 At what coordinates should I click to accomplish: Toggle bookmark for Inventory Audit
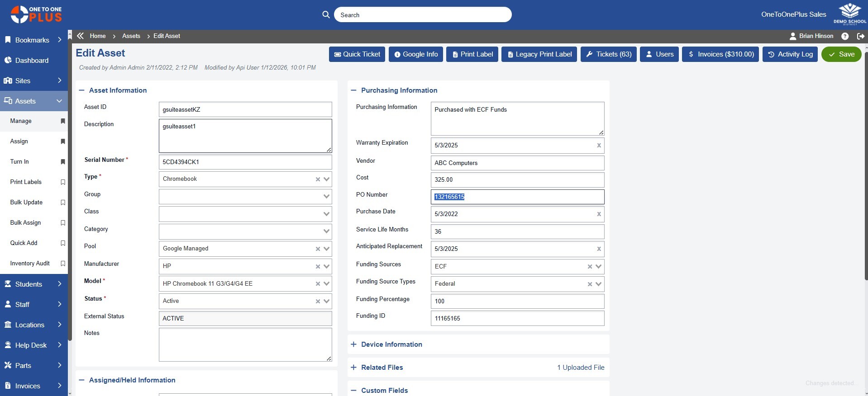(x=63, y=264)
